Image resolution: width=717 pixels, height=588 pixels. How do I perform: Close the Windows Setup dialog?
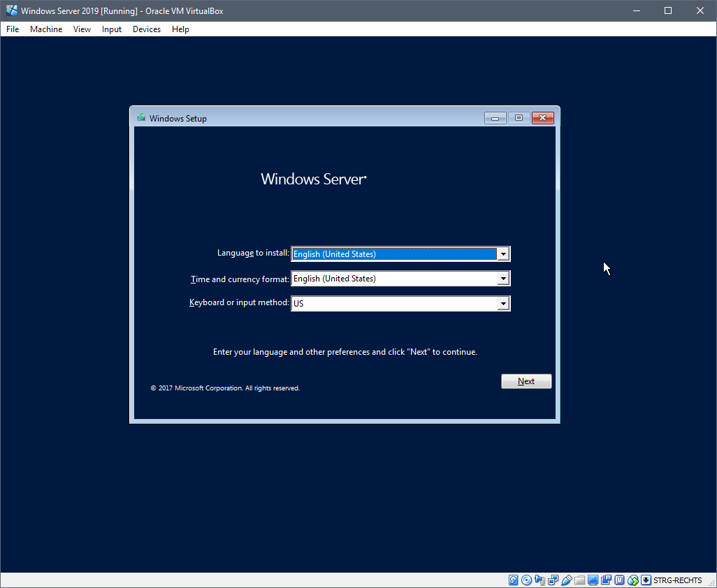pos(543,118)
